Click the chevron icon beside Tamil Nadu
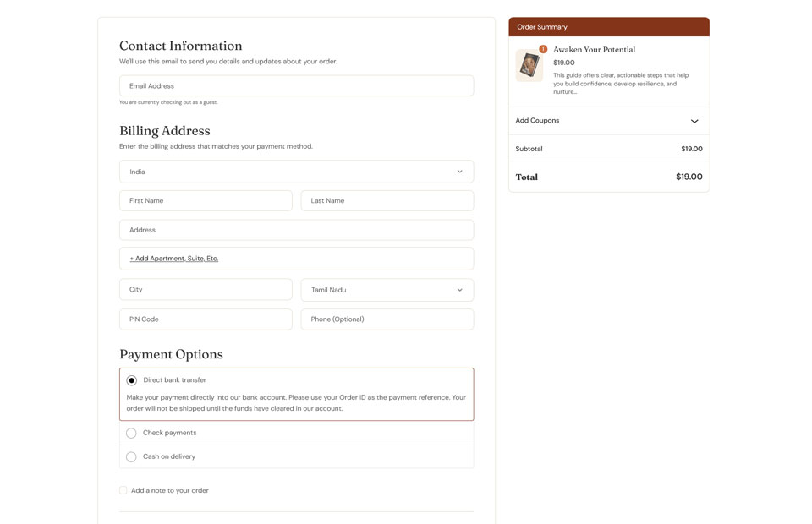This screenshot has width=812, height=524. coord(461,289)
